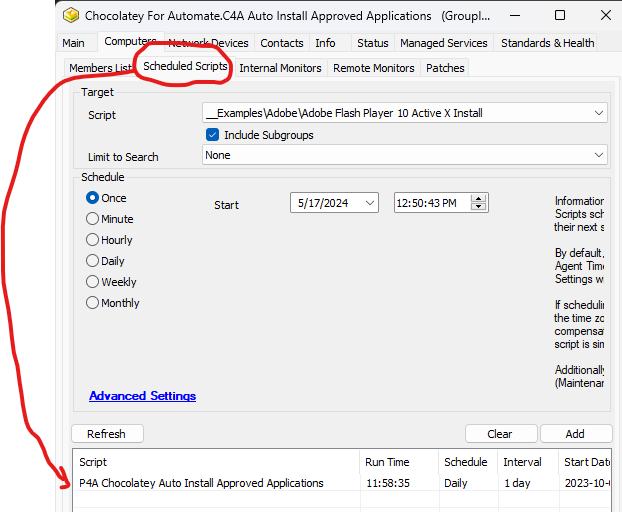
Task: Pick the Monthly schedule option
Action: (x=93, y=303)
